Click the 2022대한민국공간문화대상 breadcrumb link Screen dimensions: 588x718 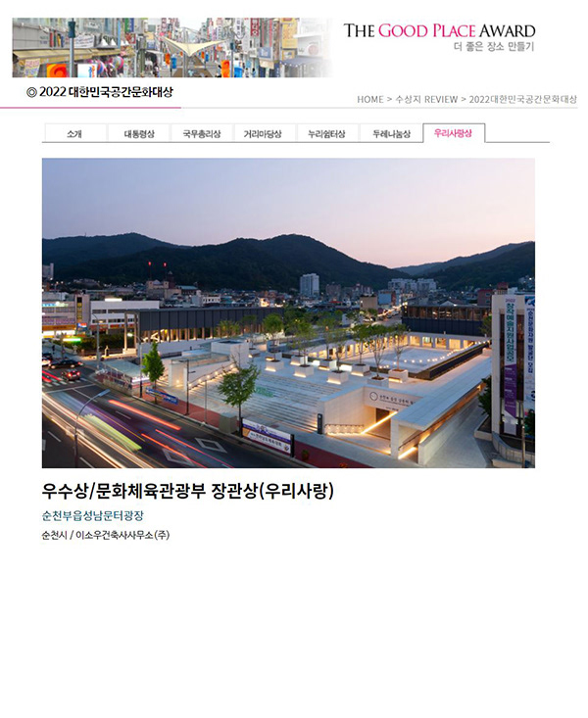coord(522,99)
